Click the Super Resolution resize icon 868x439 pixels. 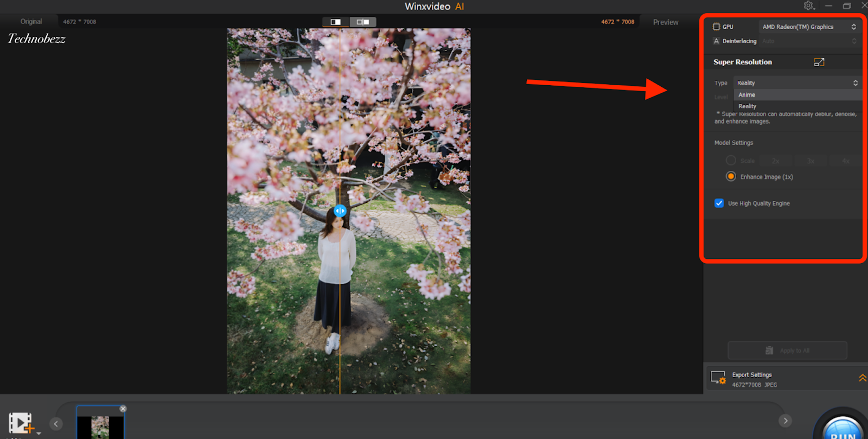pos(819,62)
